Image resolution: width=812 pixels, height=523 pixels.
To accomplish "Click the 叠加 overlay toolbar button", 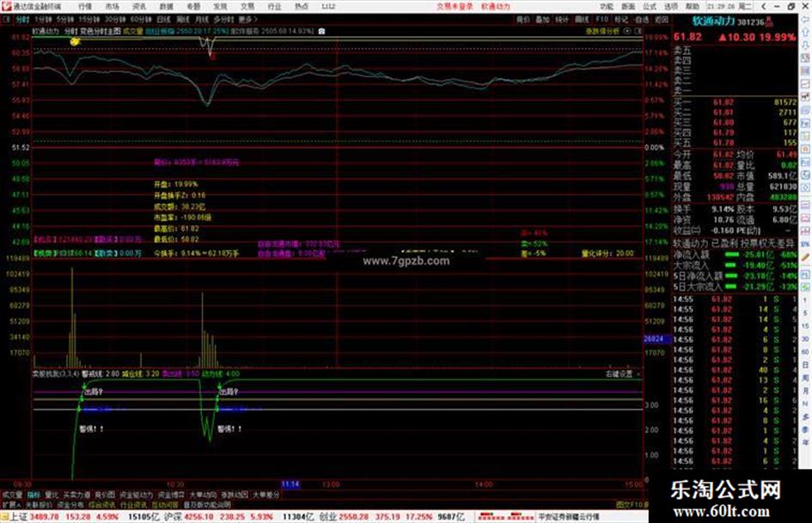I will (x=542, y=19).
